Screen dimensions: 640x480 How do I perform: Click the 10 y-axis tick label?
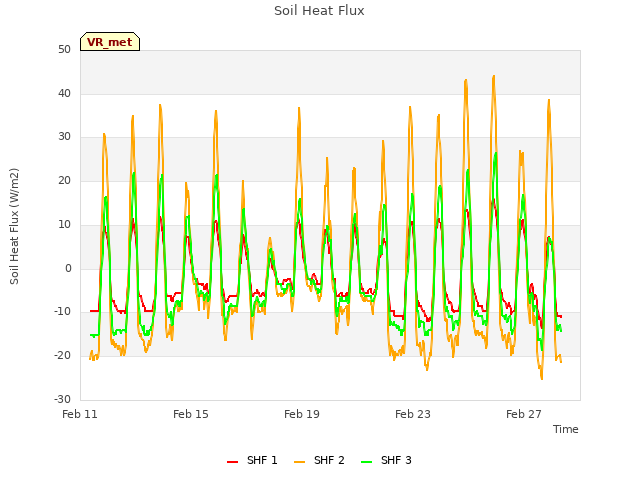point(64,224)
